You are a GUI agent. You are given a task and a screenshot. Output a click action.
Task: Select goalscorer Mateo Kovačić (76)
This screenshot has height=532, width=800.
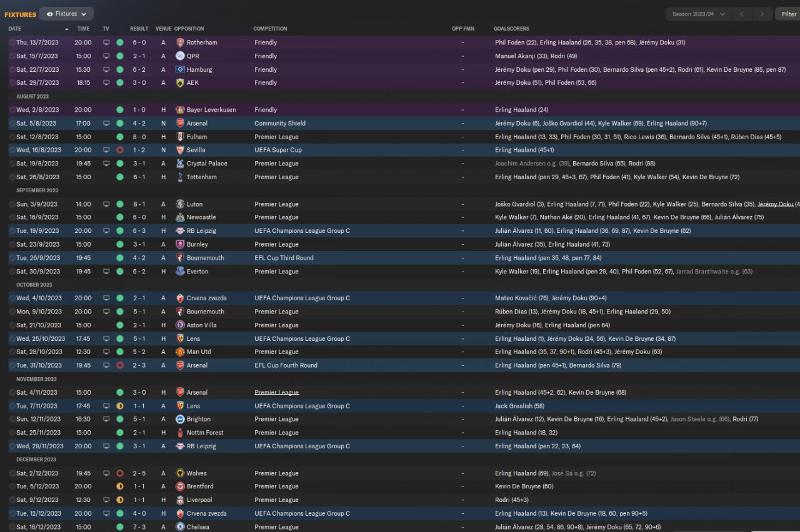[x=521, y=298]
